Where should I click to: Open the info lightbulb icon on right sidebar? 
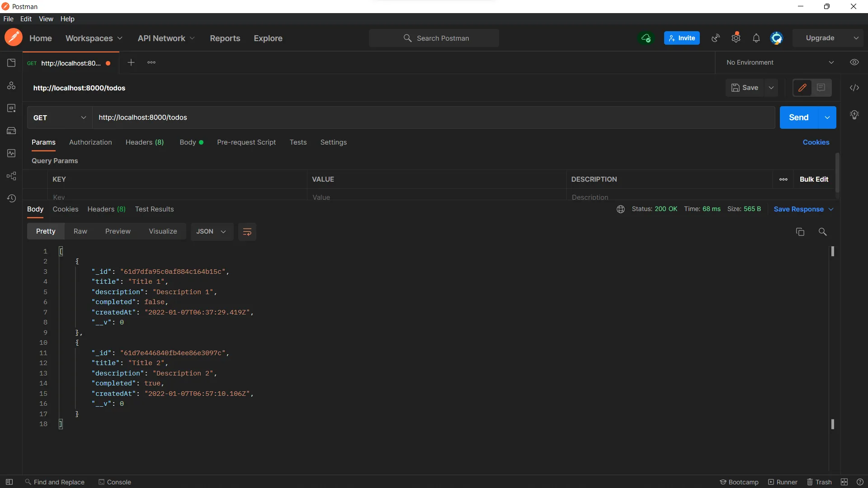tap(854, 115)
